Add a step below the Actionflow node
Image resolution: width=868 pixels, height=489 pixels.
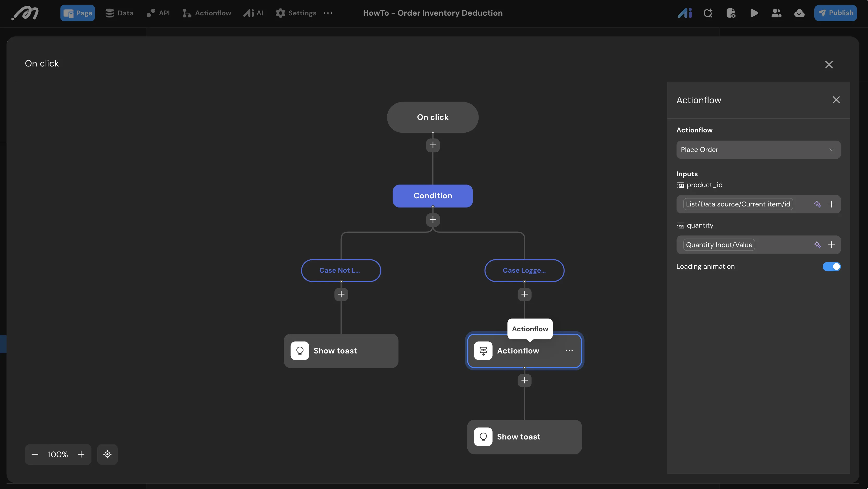click(x=525, y=380)
